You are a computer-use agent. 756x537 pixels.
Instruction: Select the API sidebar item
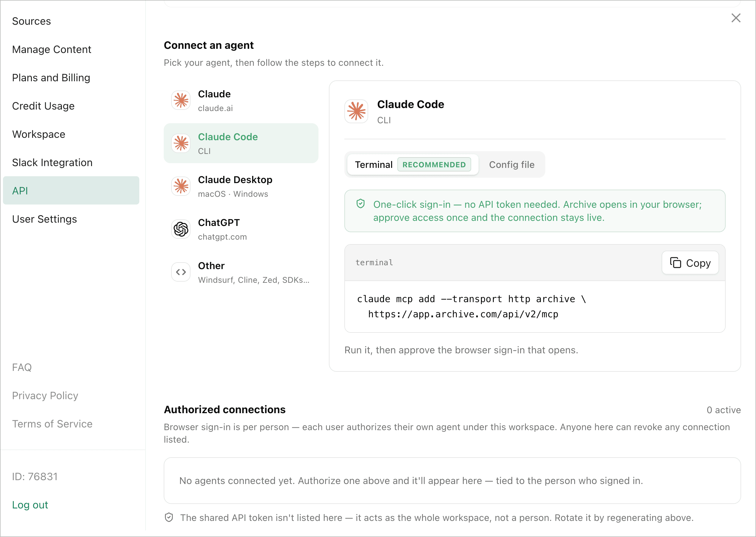tap(71, 191)
